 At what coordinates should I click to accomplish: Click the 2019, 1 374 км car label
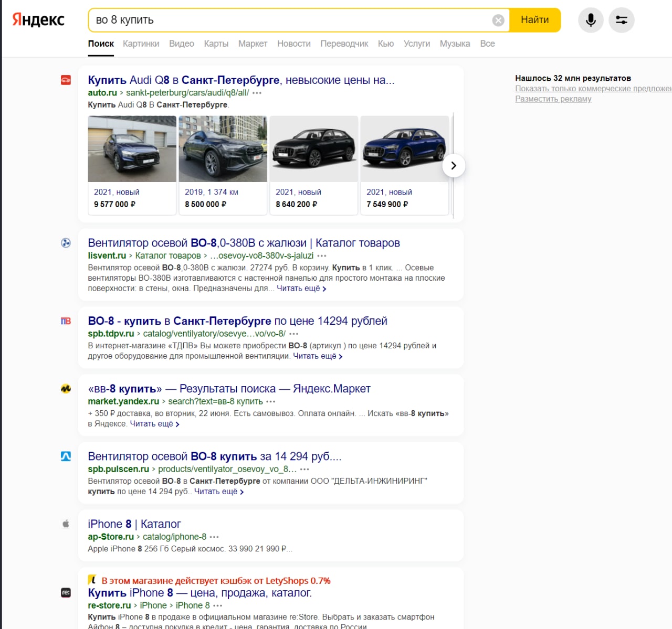click(x=212, y=192)
